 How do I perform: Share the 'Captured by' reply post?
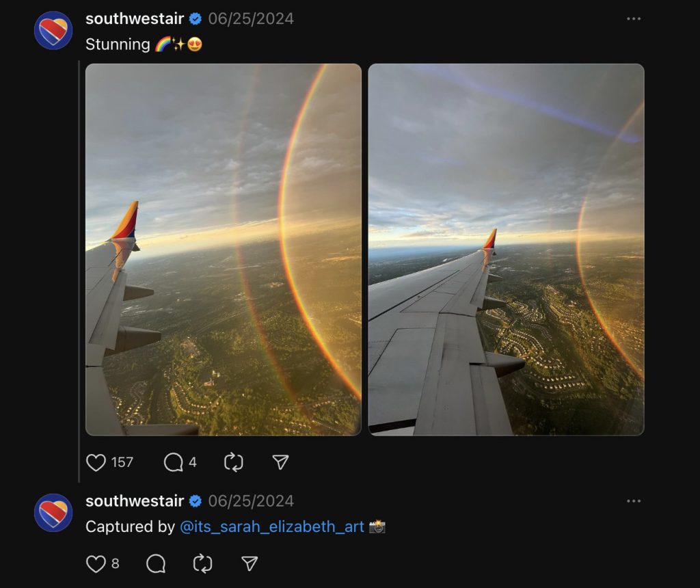click(250, 563)
